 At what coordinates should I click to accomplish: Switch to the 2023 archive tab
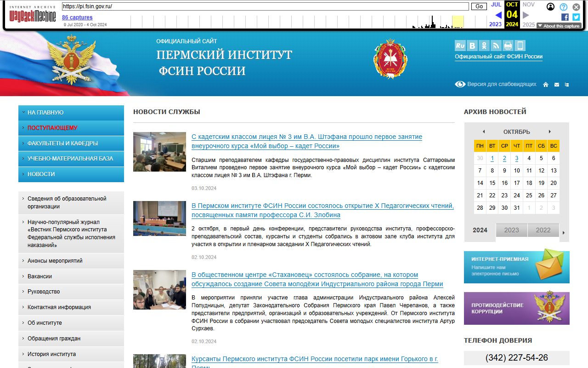pos(511,230)
